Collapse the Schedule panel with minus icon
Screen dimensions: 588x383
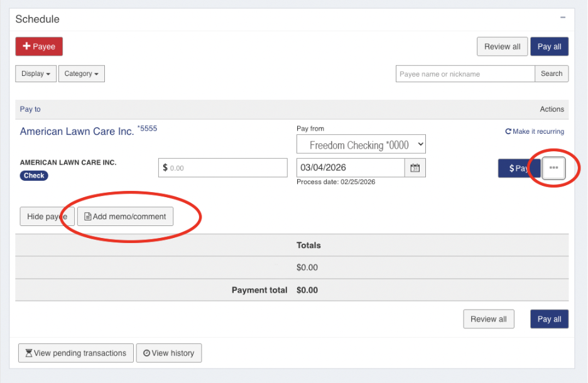tap(563, 18)
